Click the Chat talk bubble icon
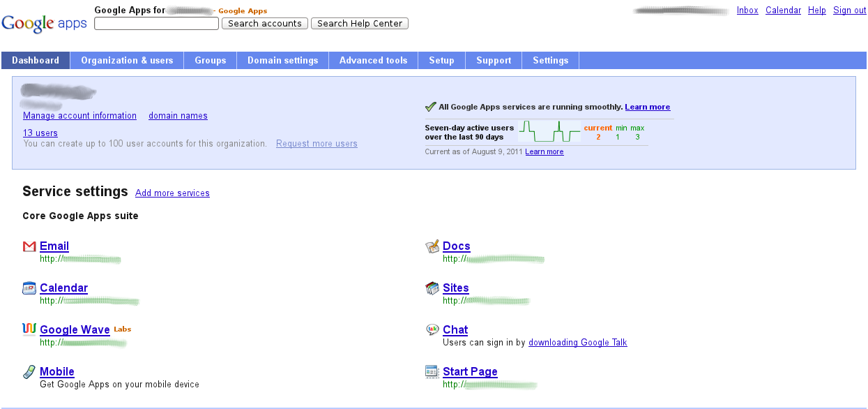 [432, 330]
